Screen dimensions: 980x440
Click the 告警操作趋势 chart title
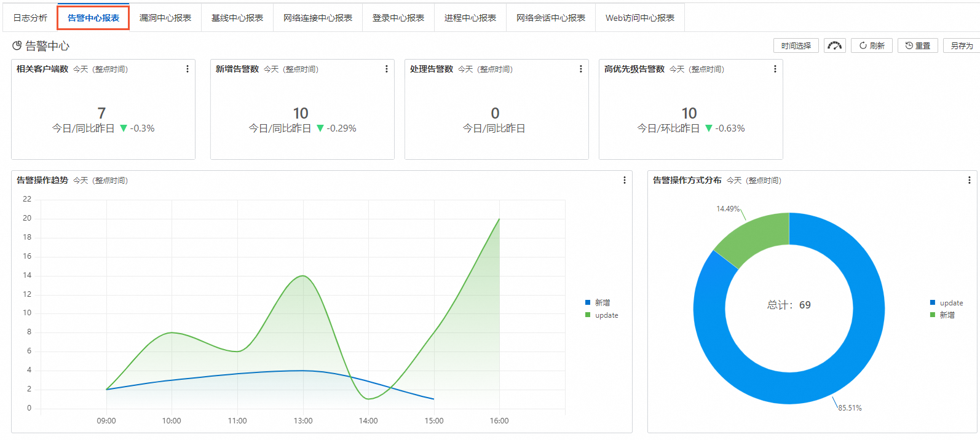(42, 180)
